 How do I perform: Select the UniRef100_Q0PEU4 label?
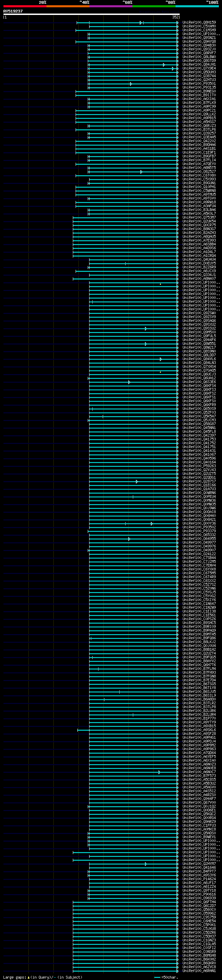(x=199, y=497)
